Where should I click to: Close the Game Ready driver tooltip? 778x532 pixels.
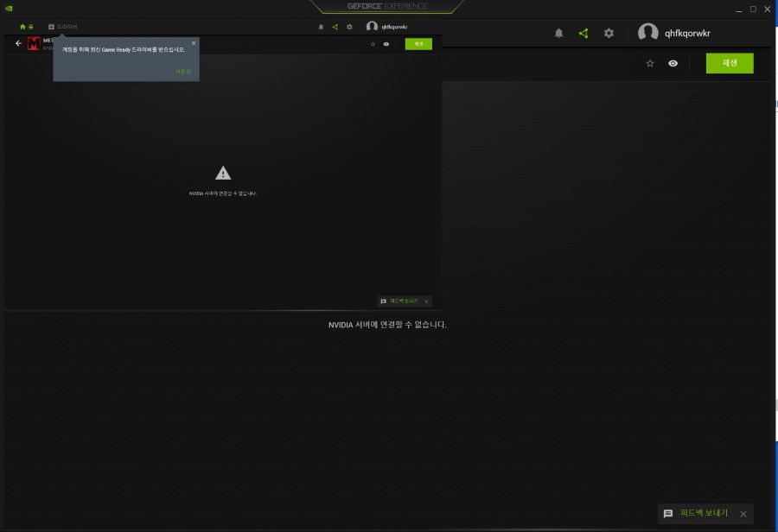click(x=194, y=43)
